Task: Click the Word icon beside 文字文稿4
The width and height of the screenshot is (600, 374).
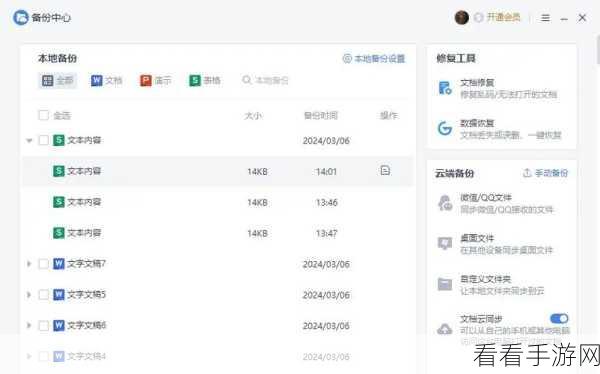Action: tap(59, 356)
